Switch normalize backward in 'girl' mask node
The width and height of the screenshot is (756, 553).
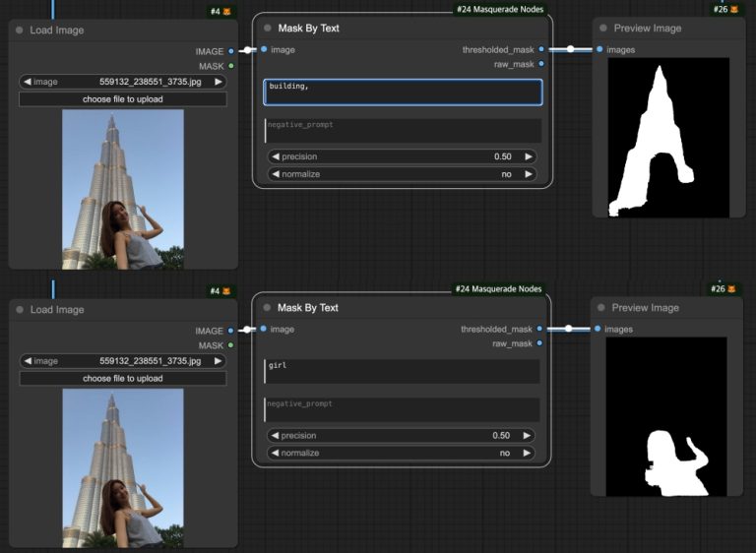click(x=275, y=453)
